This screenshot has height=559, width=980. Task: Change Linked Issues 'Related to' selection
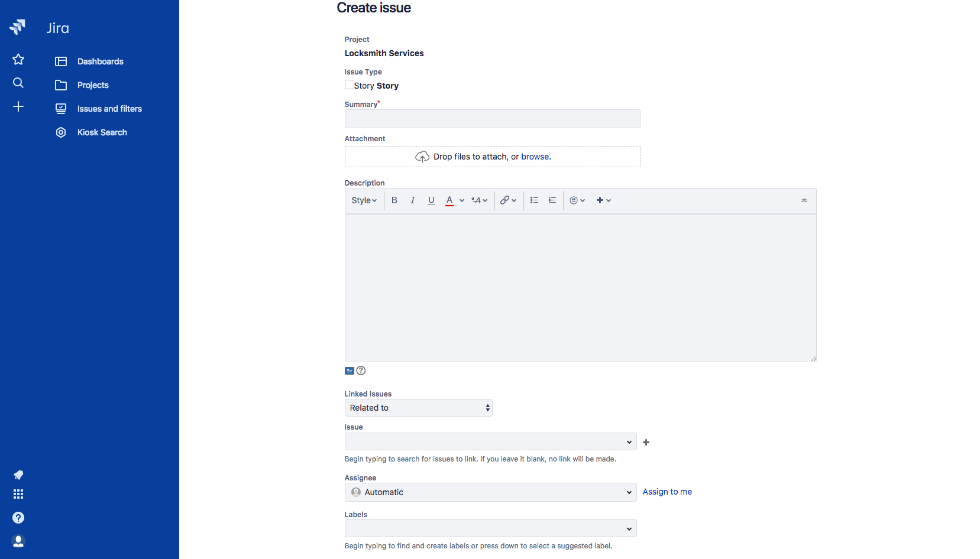point(419,408)
